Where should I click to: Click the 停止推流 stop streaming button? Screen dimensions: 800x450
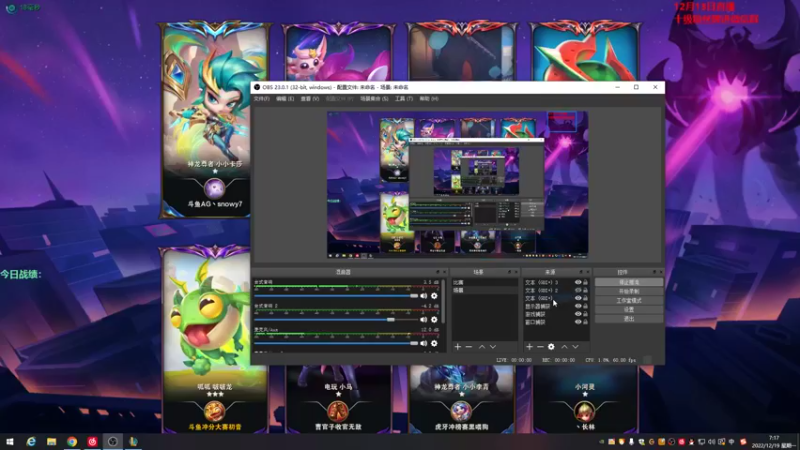coord(629,282)
